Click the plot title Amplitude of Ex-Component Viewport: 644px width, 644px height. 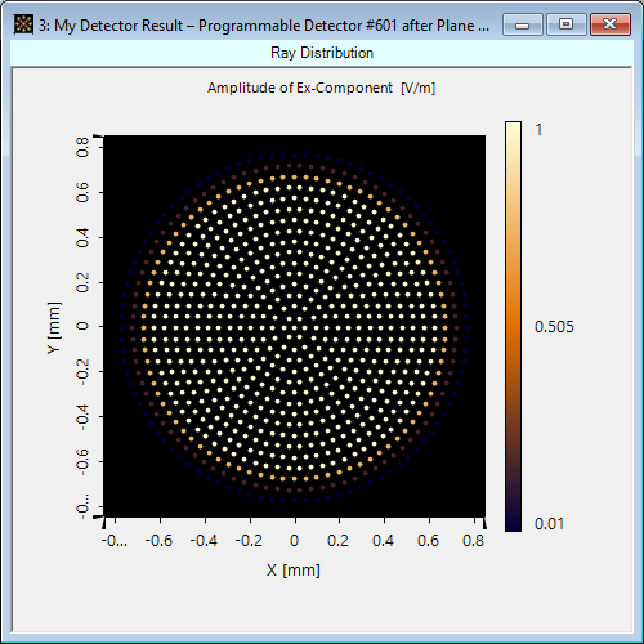[x=321, y=88]
